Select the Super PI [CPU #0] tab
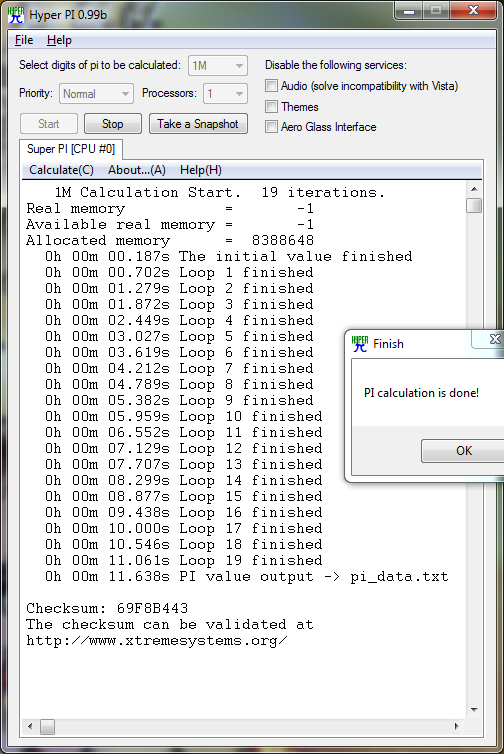Image resolution: width=504 pixels, height=754 pixels. coord(71,149)
